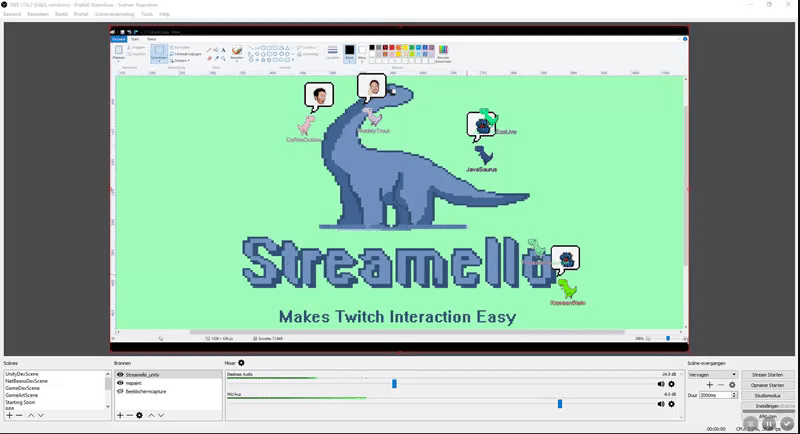Open the Mic/Aux gear settings

[671, 404]
